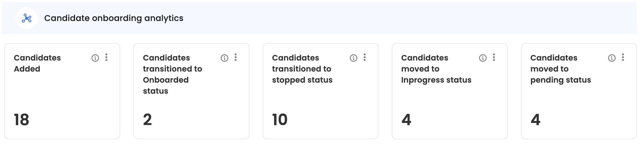This screenshot has height=147, width=644.
Task: Click the info icon on Candidates Added card
Action: pos(95,58)
